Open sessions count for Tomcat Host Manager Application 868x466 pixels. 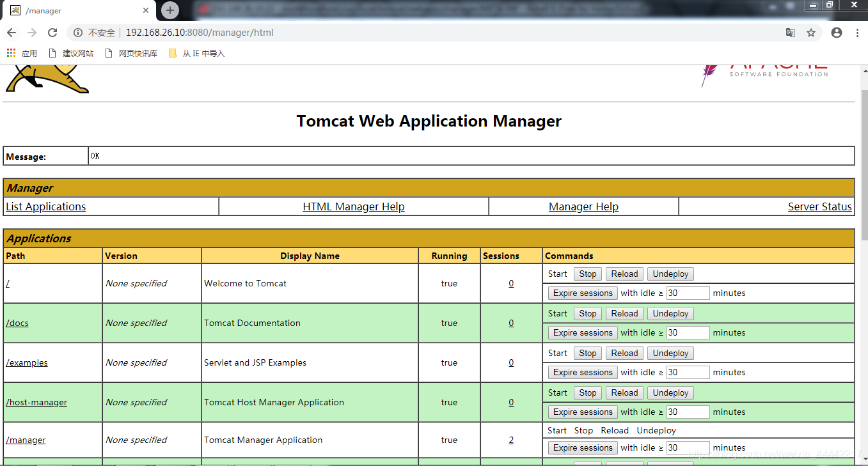[511, 402]
